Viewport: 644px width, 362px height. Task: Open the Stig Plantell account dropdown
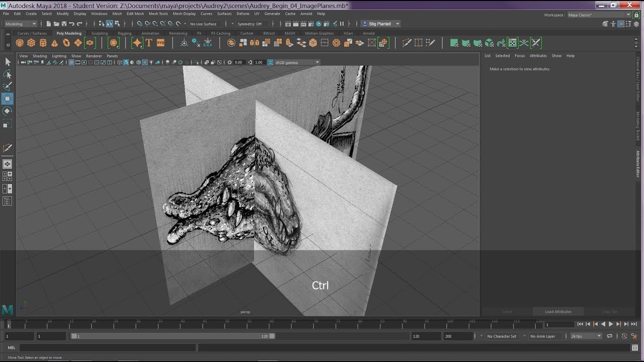[x=381, y=24]
